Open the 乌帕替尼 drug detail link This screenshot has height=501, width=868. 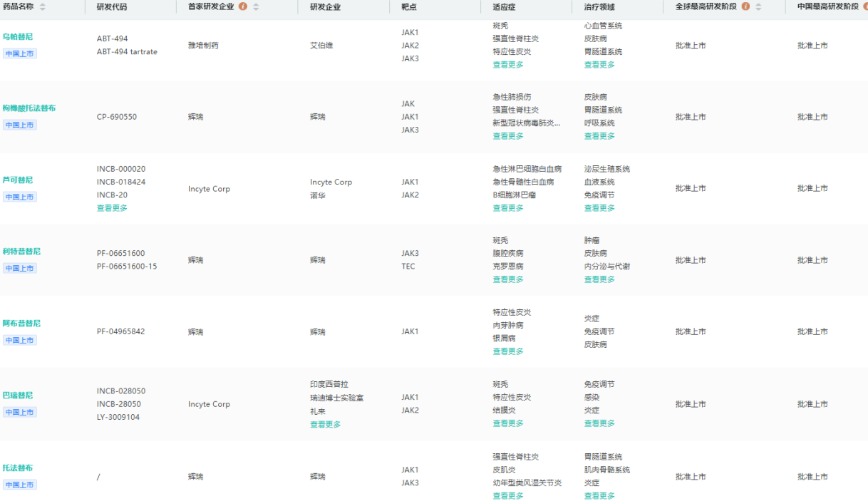coord(18,36)
